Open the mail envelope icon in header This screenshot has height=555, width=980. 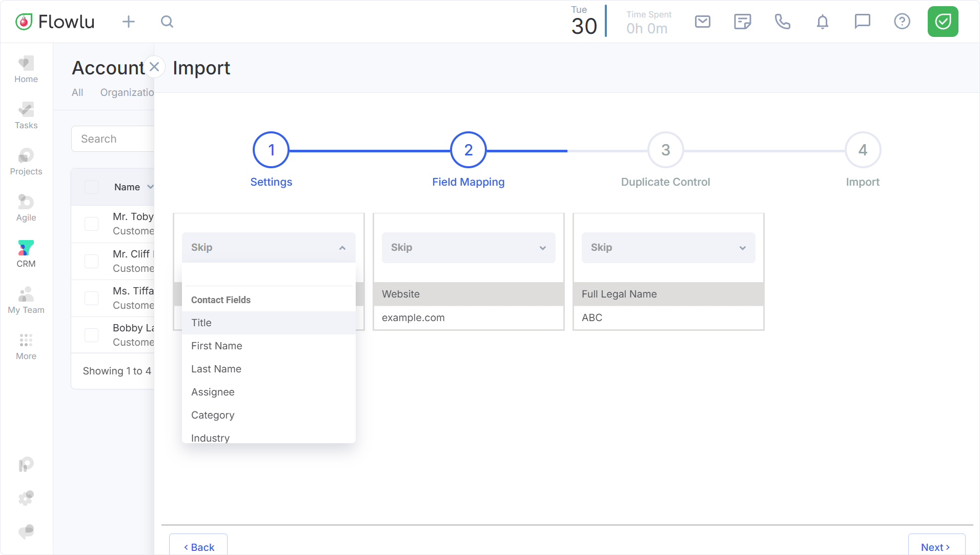[x=702, y=22]
